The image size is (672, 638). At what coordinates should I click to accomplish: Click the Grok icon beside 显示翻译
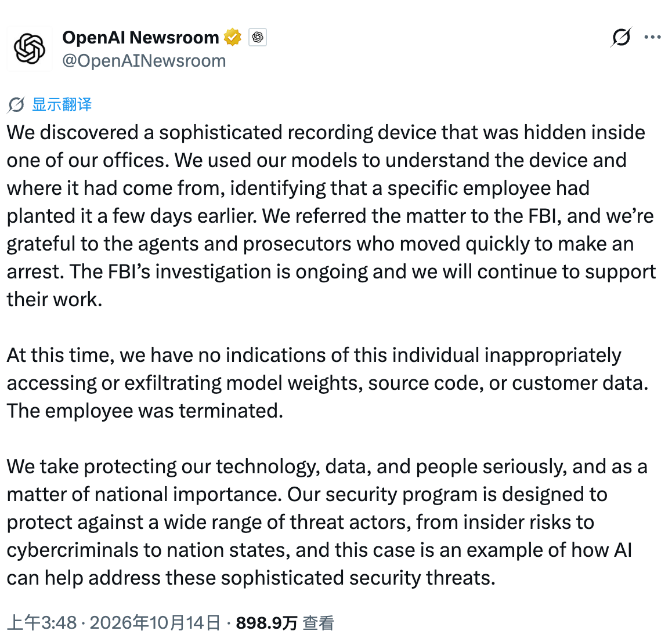pos(16,104)
